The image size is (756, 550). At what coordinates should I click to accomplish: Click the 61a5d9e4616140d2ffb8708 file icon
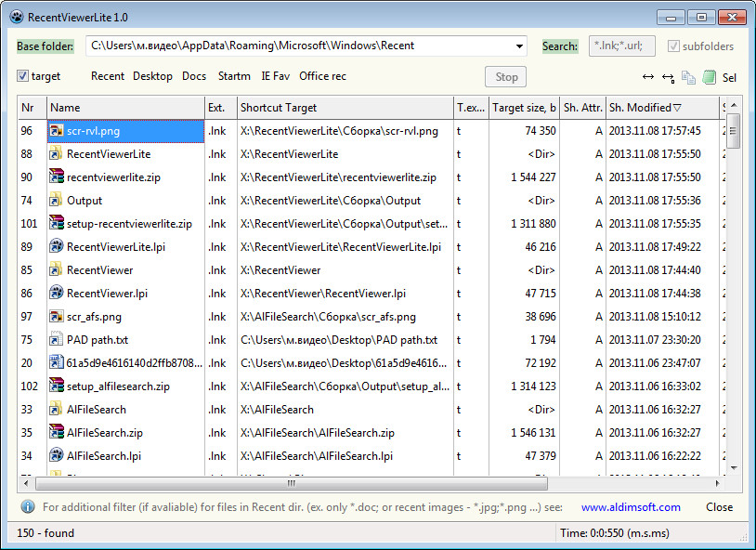point(57,363)
